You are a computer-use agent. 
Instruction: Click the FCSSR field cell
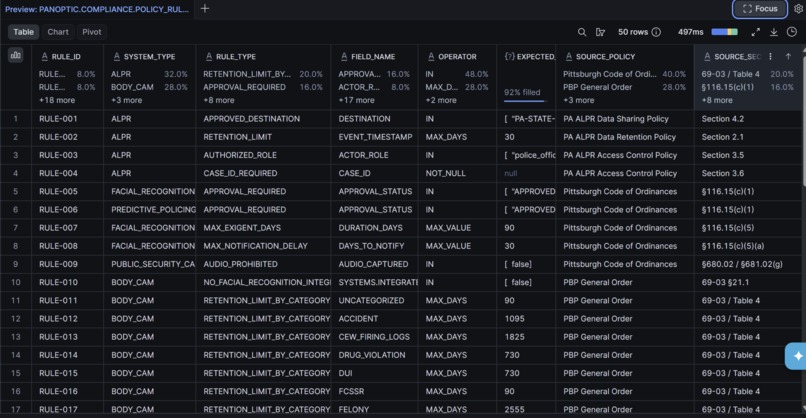click(x=374, y=391)
